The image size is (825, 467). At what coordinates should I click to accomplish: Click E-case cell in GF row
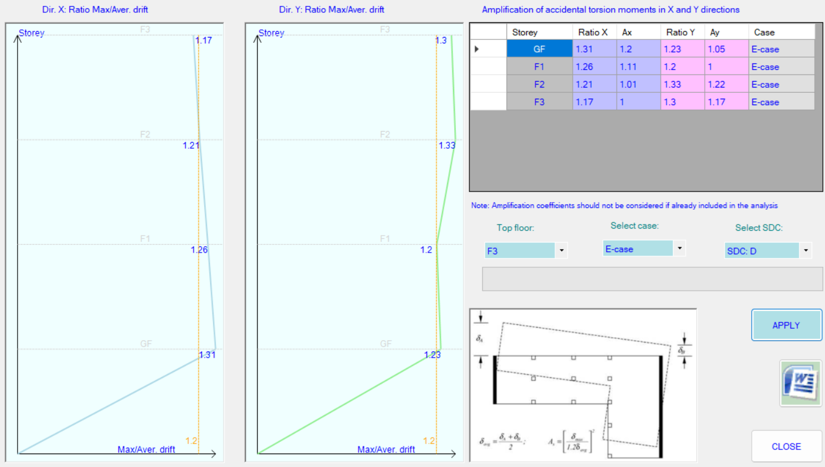pyautogui.click(x=781, y=49)
